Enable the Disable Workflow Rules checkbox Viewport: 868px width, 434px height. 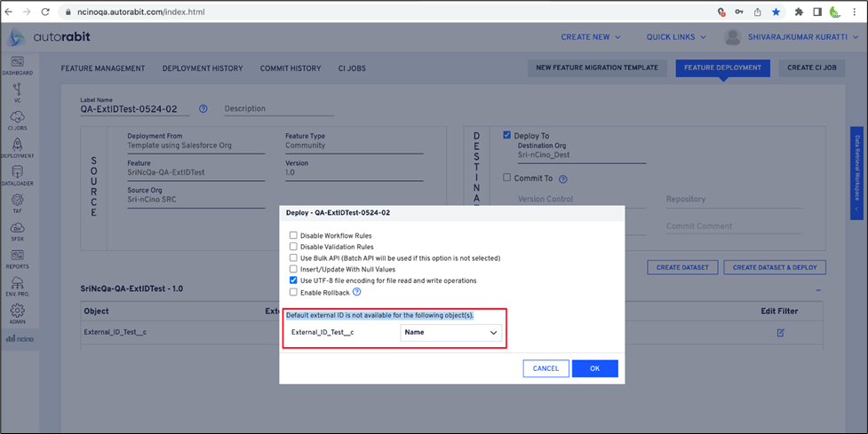(292, 235)
